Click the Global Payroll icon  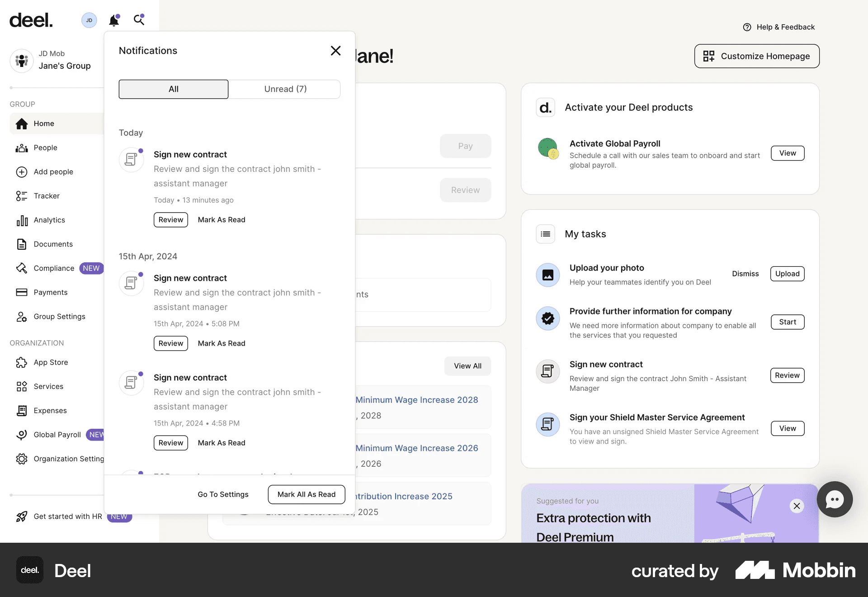point(22,435)
